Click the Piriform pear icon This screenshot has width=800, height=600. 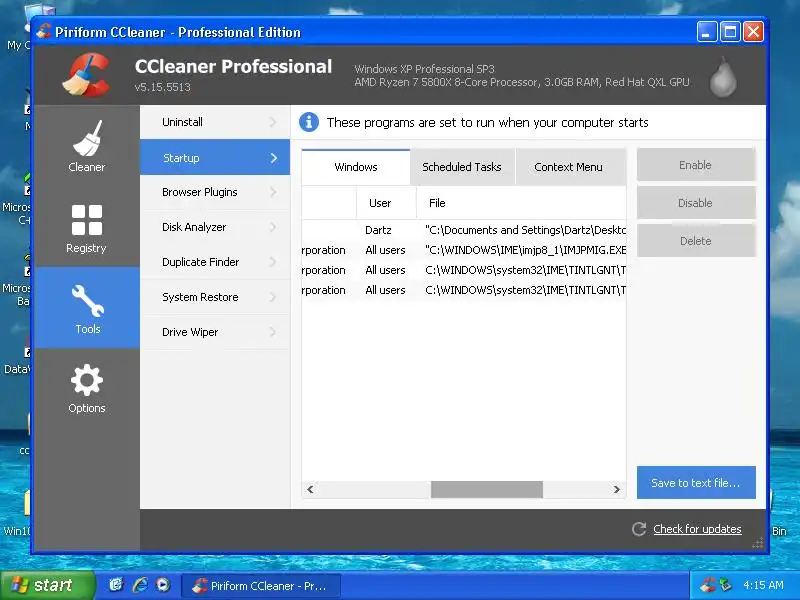[723, 77]
